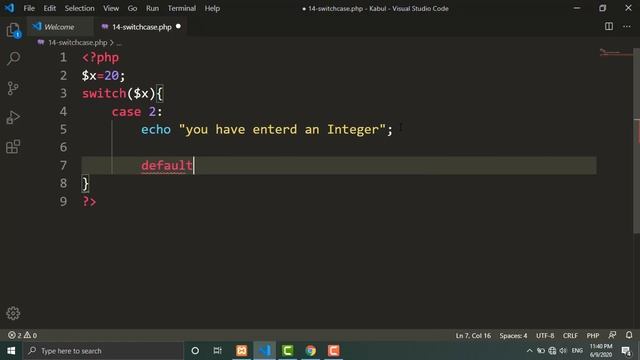Open the File menu

[x=29, y=8]
